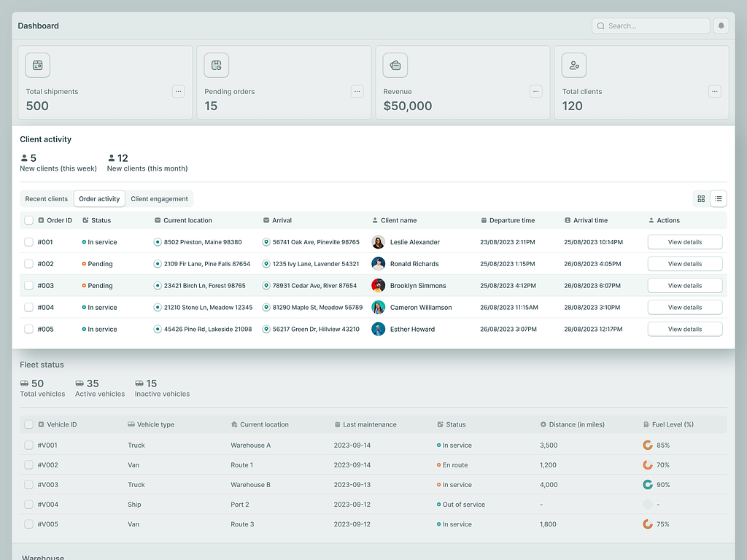Click the Total clients icon
The width and height of the screenshot is (747, 560).
(x=574, y=65)
